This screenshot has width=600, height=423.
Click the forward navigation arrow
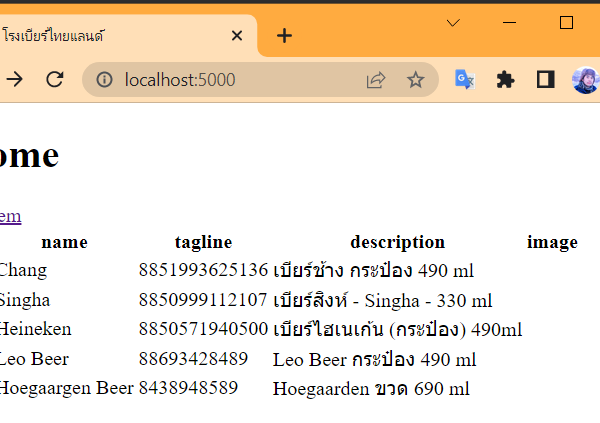[x=14, y=80]
